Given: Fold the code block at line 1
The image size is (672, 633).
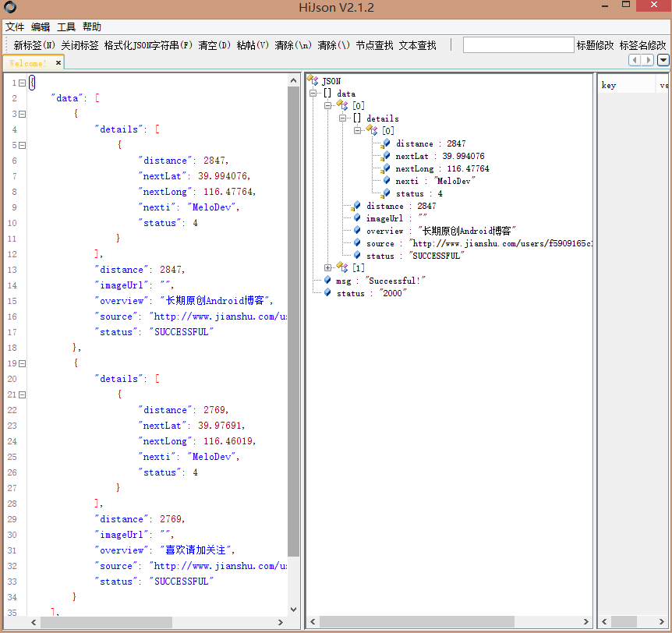Looking at the screenshot, I should pyautogui.click(x=23, y=83).
